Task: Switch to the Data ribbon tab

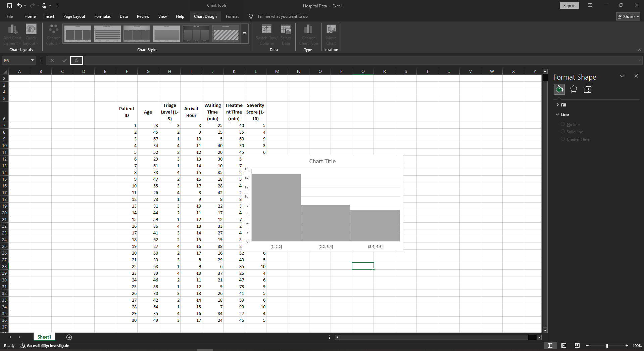Action: tap(124, 16)
